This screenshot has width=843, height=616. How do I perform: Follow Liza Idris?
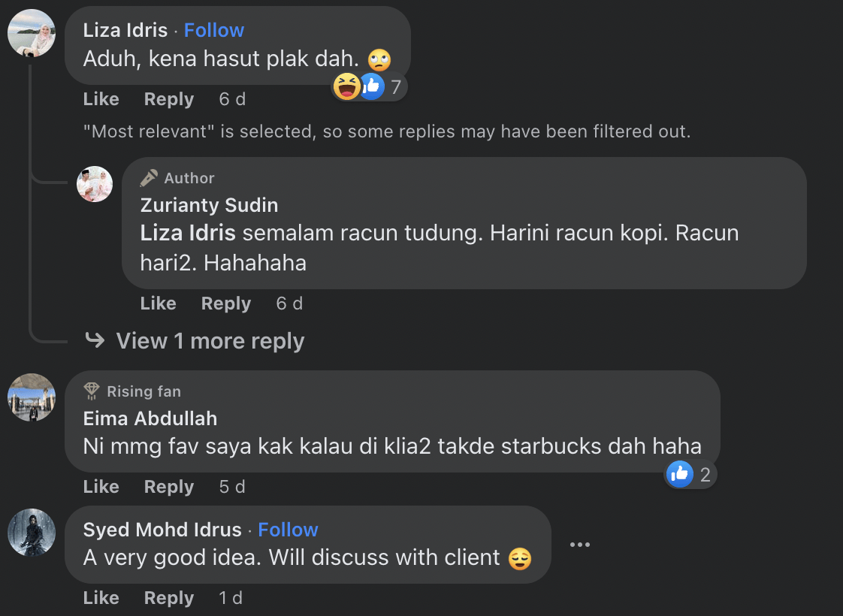214,30
